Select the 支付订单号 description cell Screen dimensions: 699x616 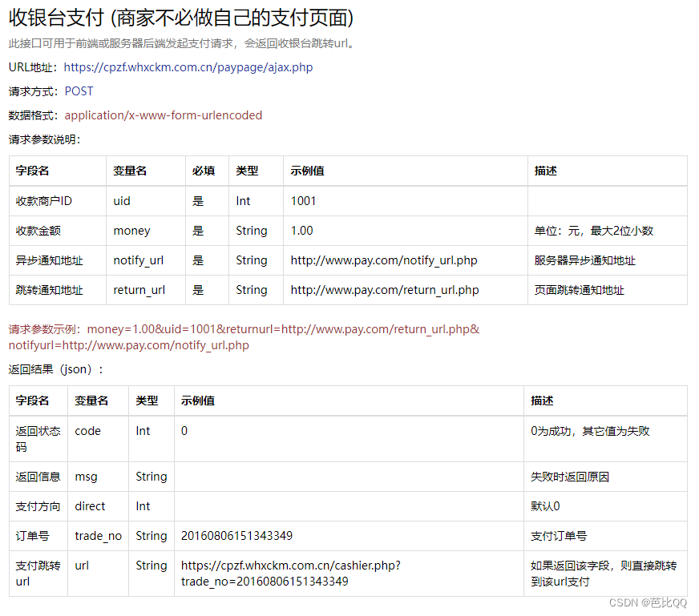pos(605,536)
